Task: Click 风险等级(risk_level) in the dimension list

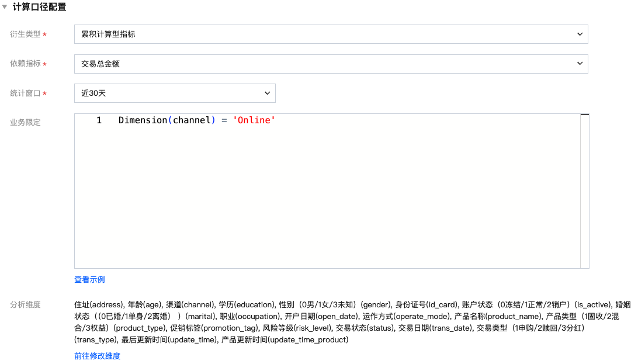Action: pos(297,328)
